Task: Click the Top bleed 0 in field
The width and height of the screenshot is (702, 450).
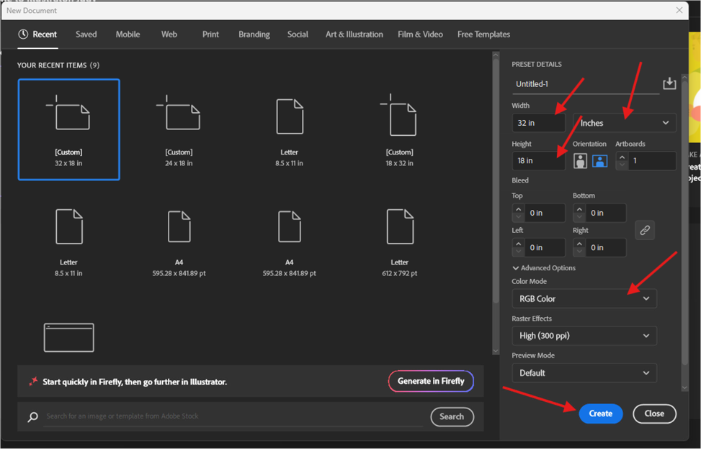Action: click(x=544, y=213)
